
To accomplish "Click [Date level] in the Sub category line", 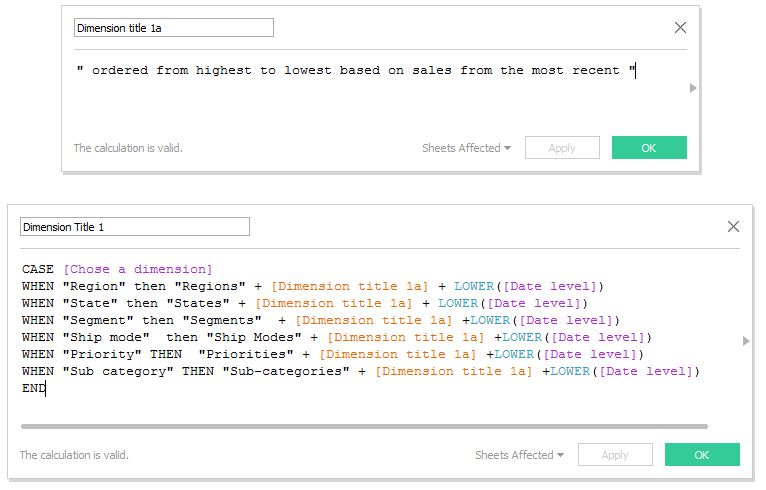I will click(646, 371).
